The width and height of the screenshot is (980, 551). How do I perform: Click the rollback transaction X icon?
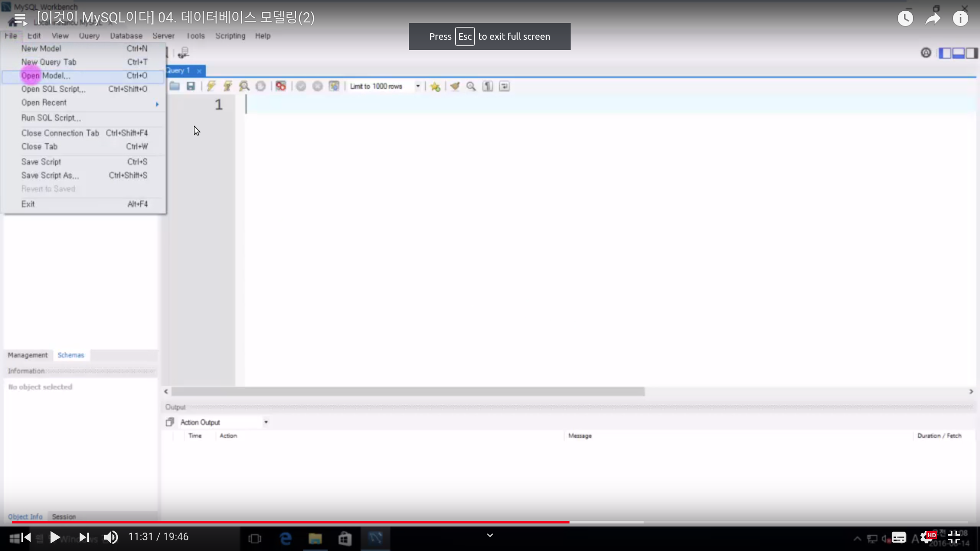pos(317,86)
